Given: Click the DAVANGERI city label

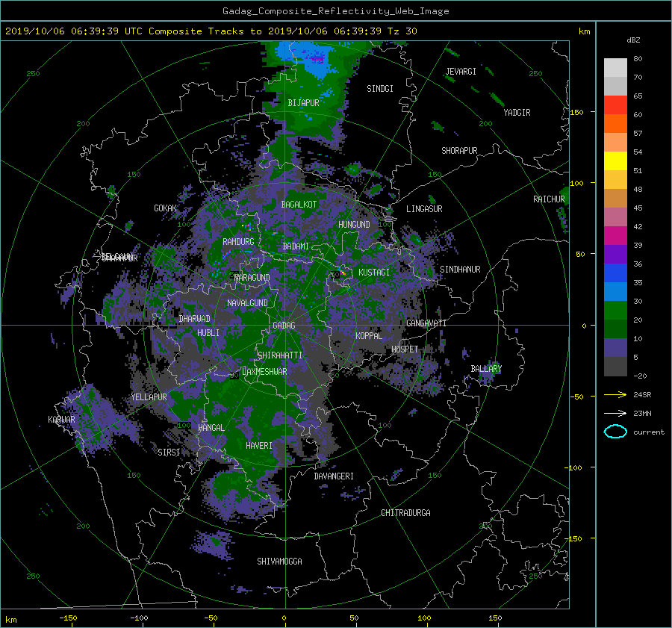Looking at the screenshot, I should tap(334, 476).
